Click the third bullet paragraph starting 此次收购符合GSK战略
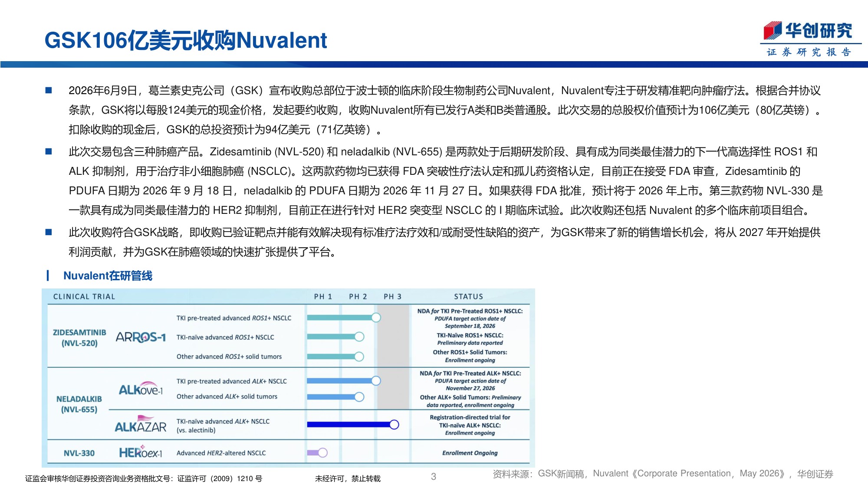This screenshot has height=488, width=868. pyautogui.click(x=444, y=242)
